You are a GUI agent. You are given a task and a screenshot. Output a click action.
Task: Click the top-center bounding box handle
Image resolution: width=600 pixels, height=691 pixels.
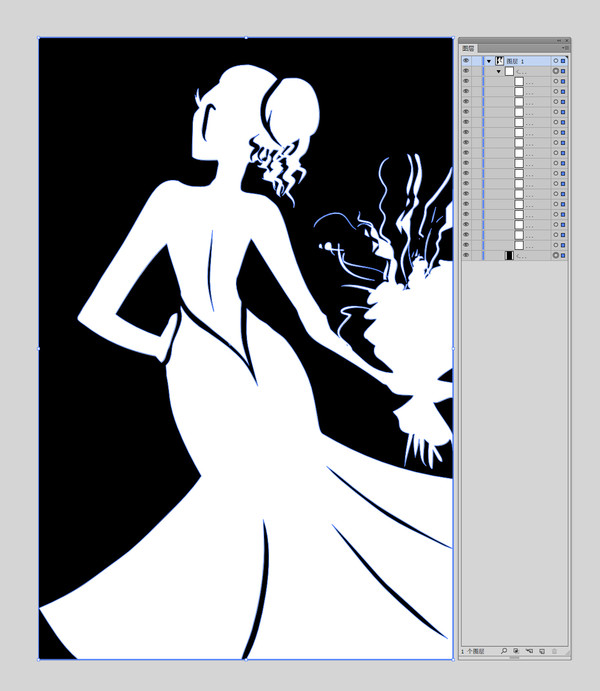[246, 38]
